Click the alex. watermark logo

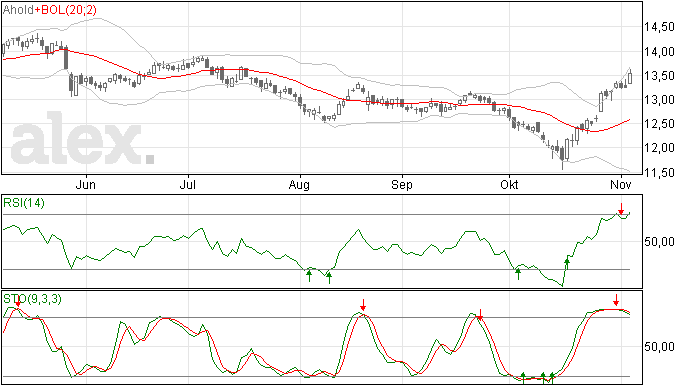(x=83, y=139)
